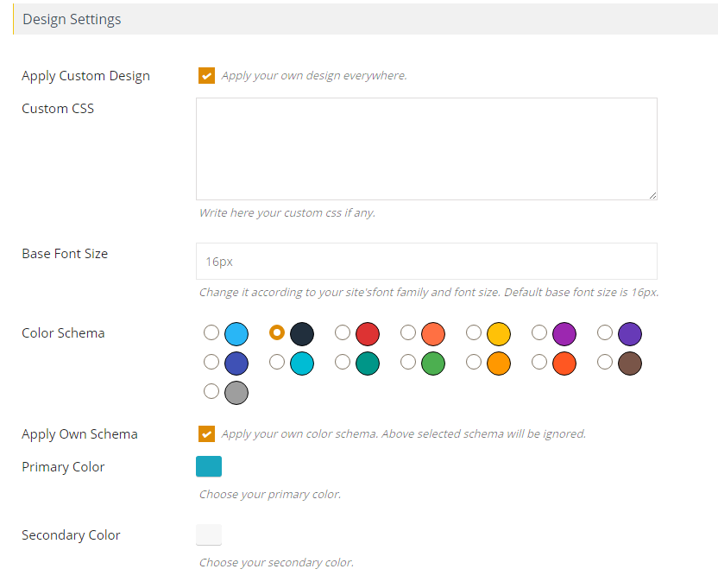This screenshot has height=588, width=718.
Task: Click the Design Settings section header
Action: click(x=72, y=19)
